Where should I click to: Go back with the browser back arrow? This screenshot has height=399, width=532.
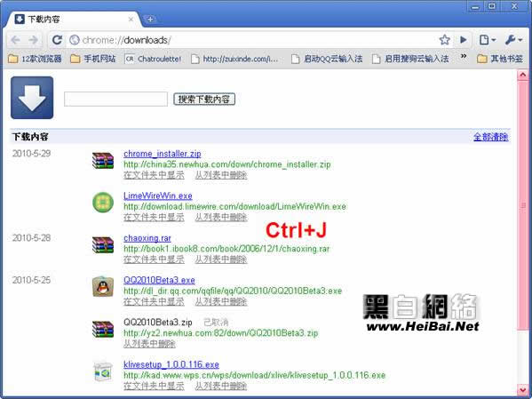[16, 40]
